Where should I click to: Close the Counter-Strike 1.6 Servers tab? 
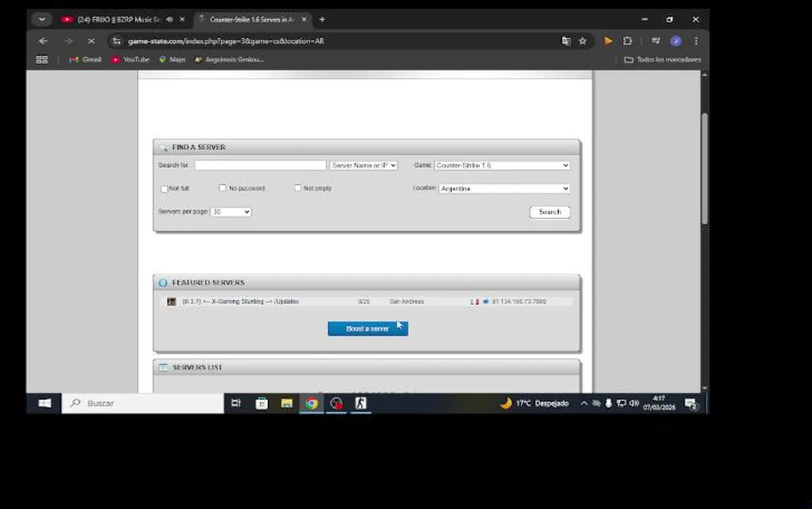pyautogui.click(x=304, y=20)
